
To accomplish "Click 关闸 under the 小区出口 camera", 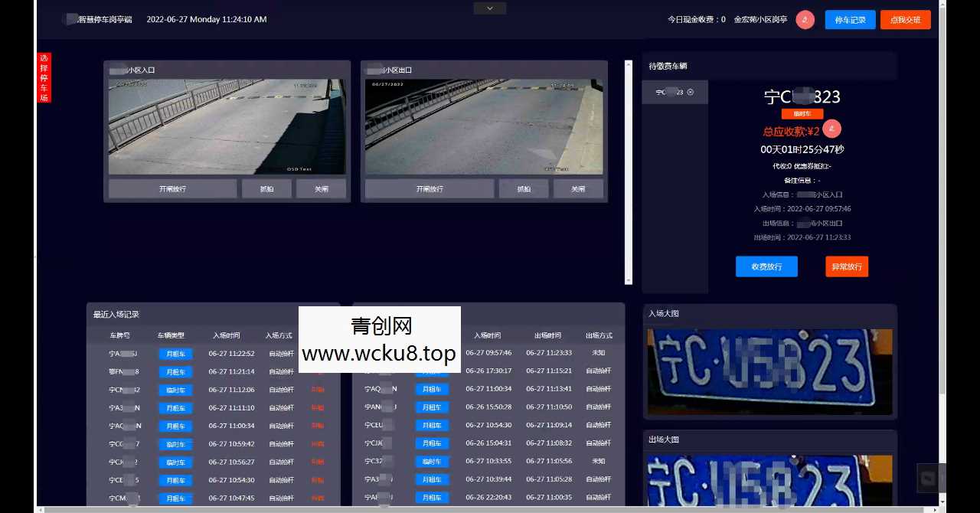I will [578, 188].
